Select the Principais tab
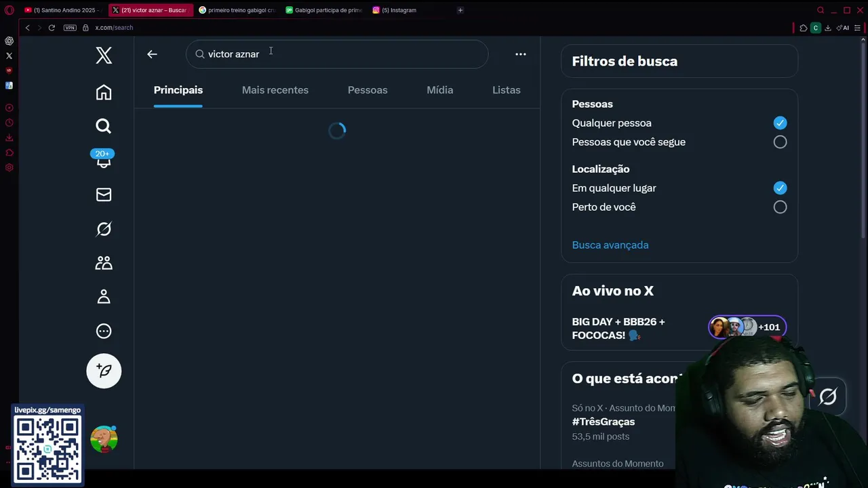The width and height of the screenshot is (868, 488). tap(178, 90)
